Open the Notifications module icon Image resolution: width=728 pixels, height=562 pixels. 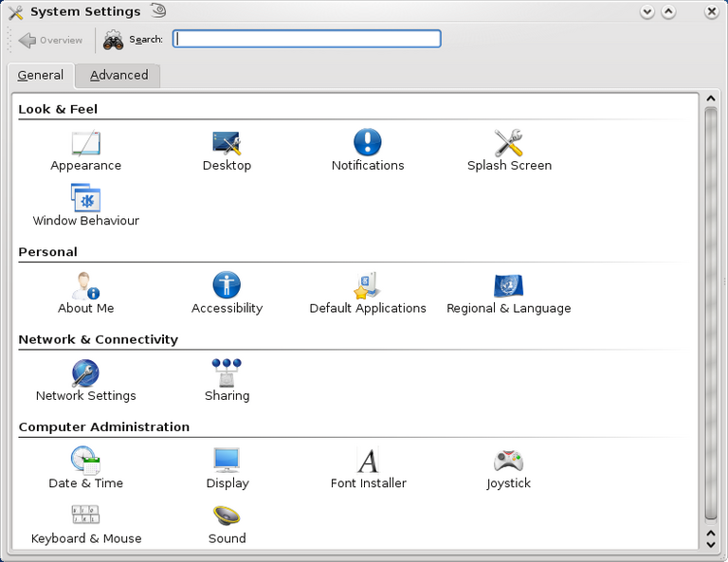click(368, 142)
